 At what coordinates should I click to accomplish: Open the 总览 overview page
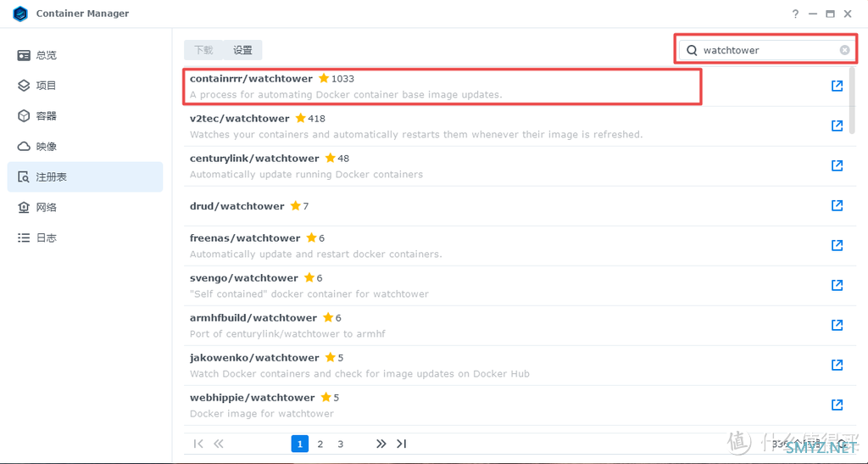pos(86,55)
